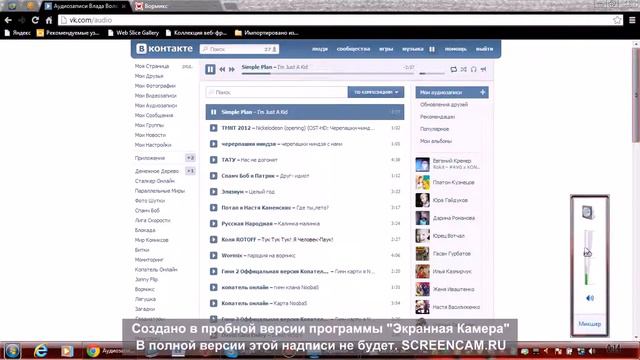The image size is (640, 360).
Task: Open the Chrome menu button
Action: [632, 20]
